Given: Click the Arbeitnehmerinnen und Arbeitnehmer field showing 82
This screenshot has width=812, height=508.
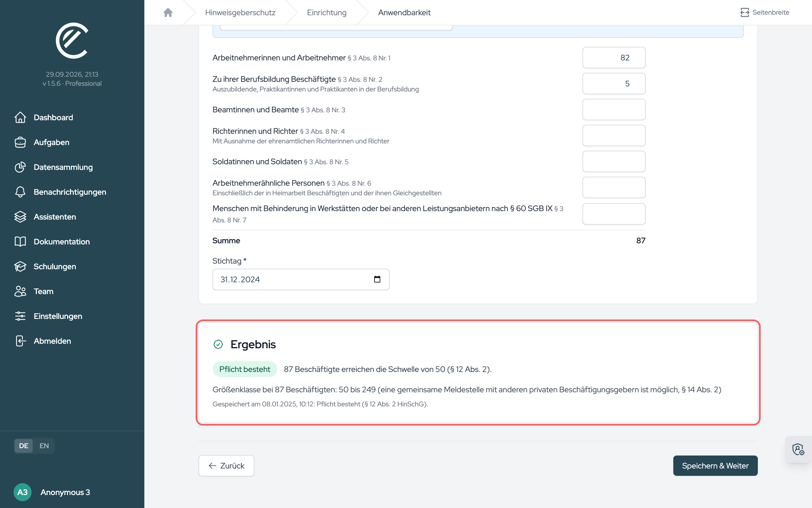Looking at the screenshot, I should click(x=614, y=58).
